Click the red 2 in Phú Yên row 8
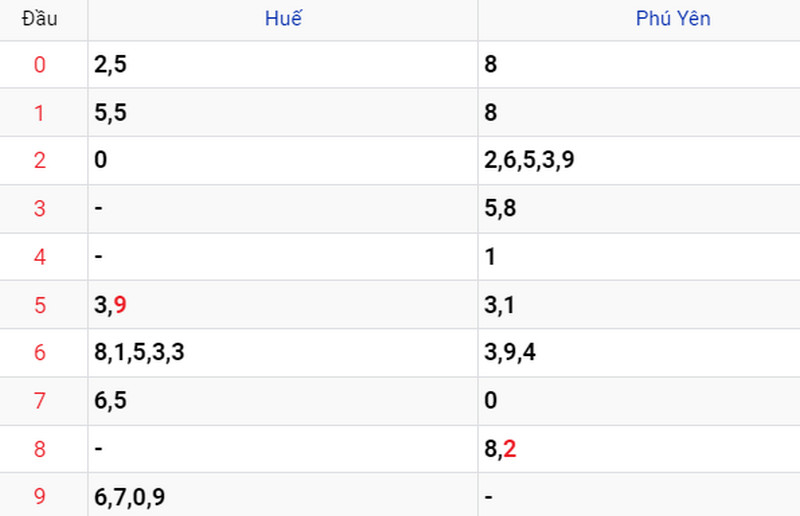This screenshot has height=516, width=800. tap(510, 449)
